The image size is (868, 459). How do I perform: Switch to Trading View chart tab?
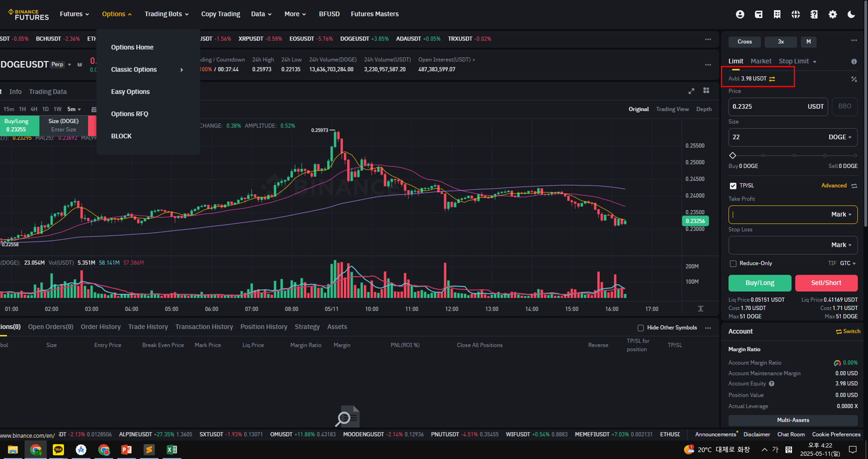click(672, 109)
